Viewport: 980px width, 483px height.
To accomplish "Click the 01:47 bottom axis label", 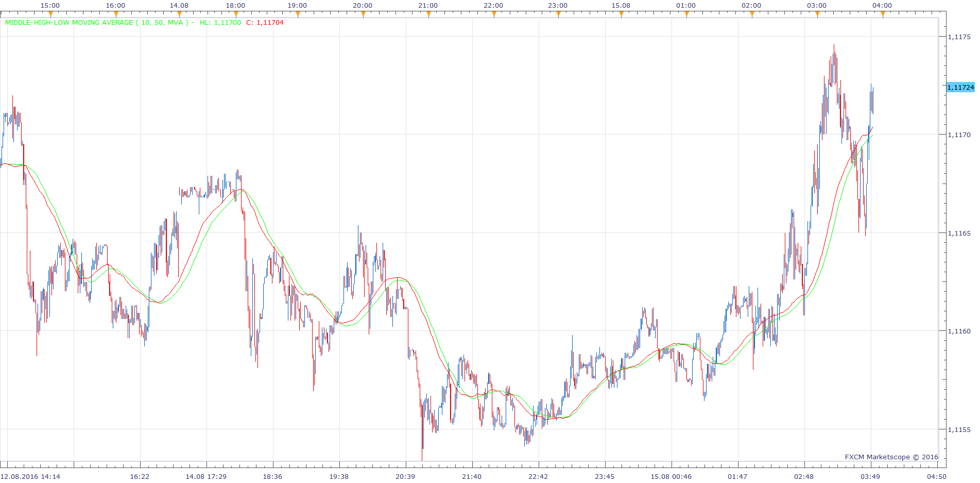I will tap(737, 476).
